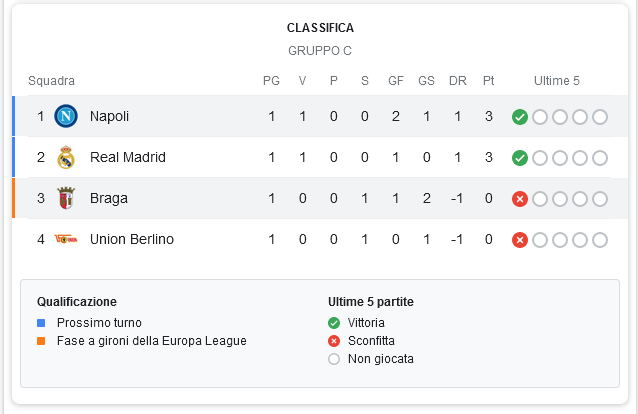The image size is (638, 414).
Task: Open the Union Berlino team link
Action: point(132,239)
